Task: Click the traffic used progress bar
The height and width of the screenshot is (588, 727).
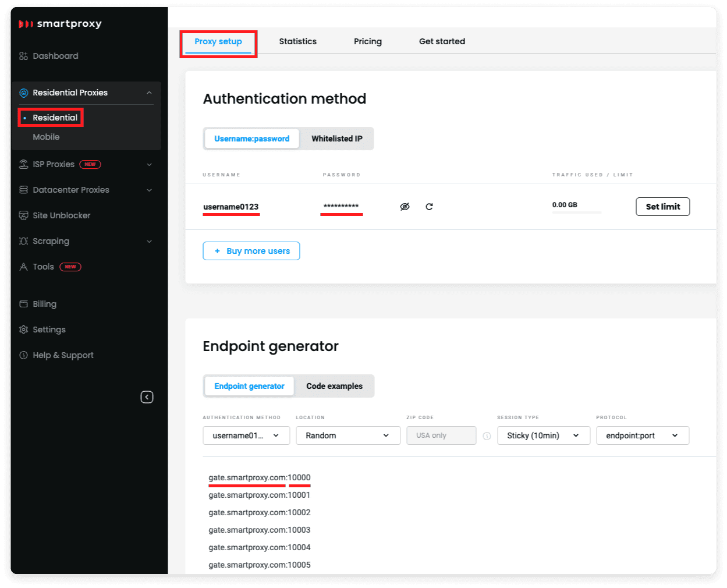Action: click(577, 212)
